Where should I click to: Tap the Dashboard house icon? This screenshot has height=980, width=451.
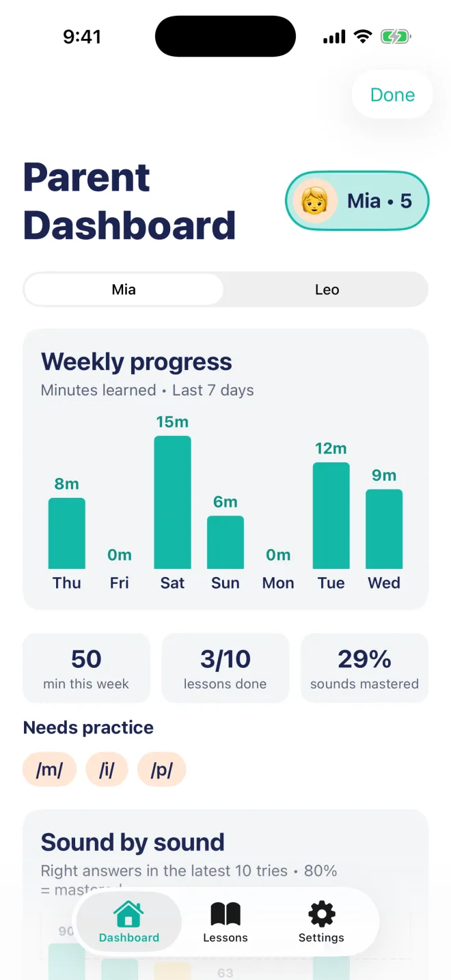pos(128,914)
